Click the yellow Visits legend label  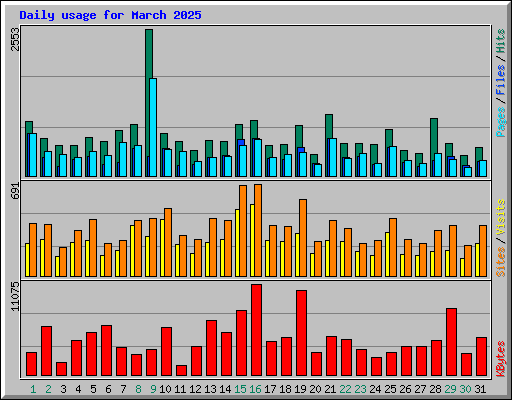500,218
